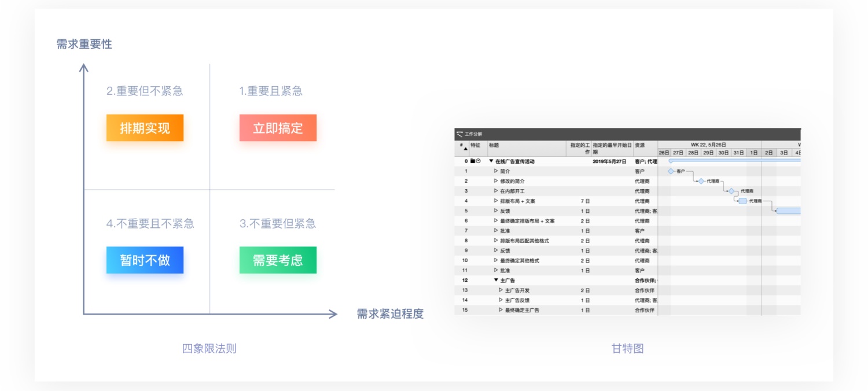Click the blue task bar on the 排版布局 + 文案 row
Screen dimensions: 868x391
[742, 201]
